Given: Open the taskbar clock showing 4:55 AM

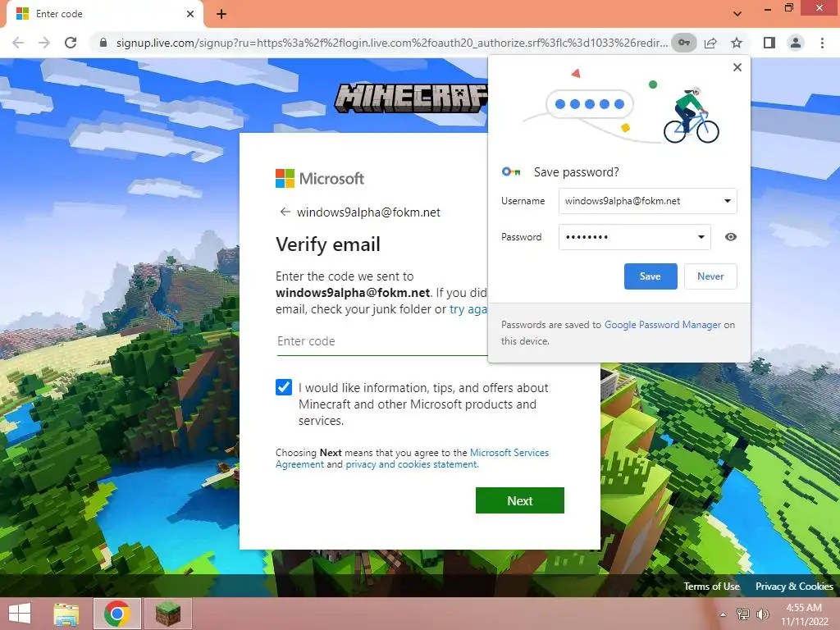Looking at the screenshot, I should point(804,614).
